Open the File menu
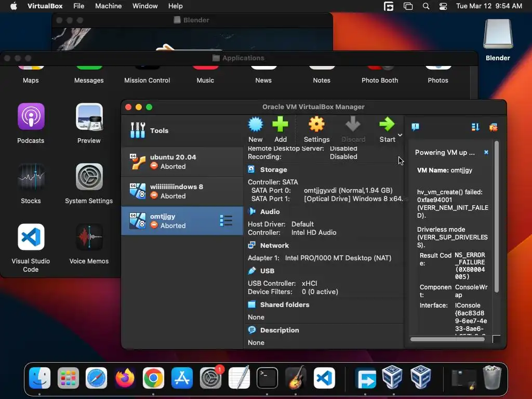The width and height of the screenshot is (532, 399). click(x=79, y=6)
